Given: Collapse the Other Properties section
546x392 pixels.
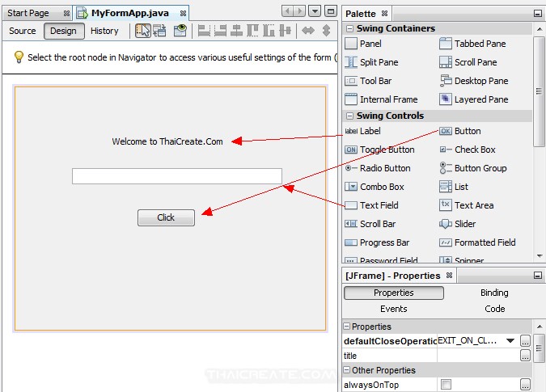Looking at the screenshot, I should pos(347,369).
